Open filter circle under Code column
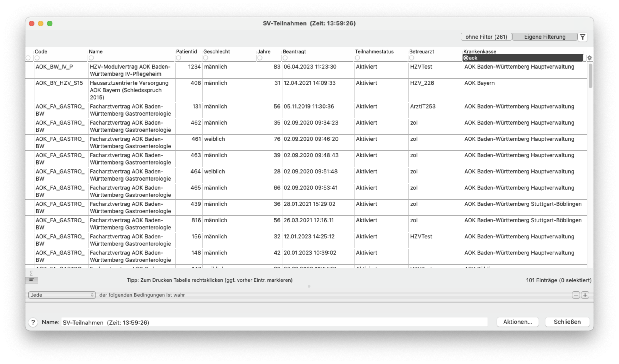Viewport: 619px width, 364px height. 37,58
